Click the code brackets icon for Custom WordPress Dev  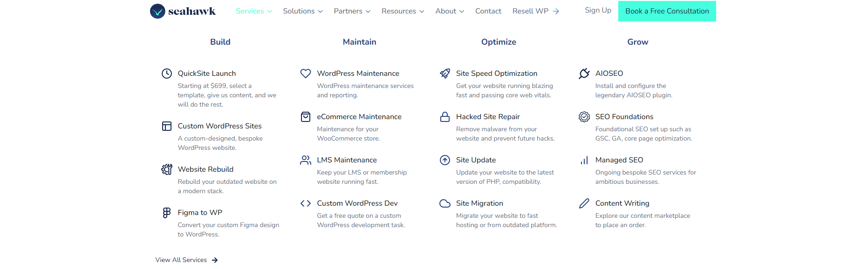point(306,203)
